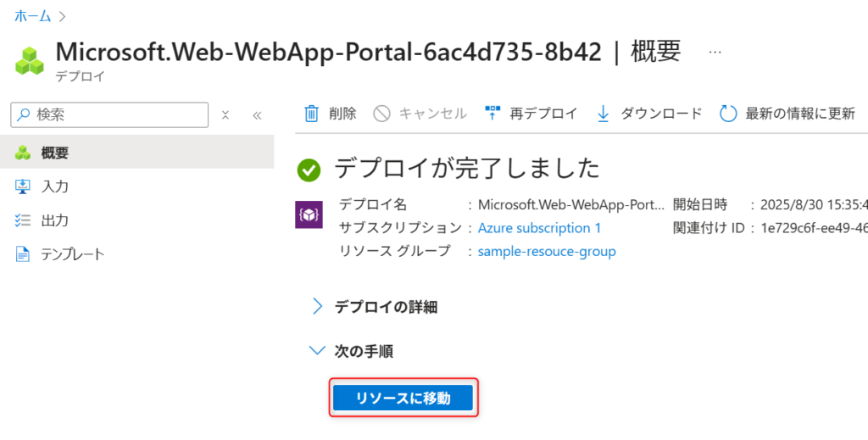The width and height of the screenshot is (868, 440).
Task: Click the リソース グループ label
Action: point(395,251)
